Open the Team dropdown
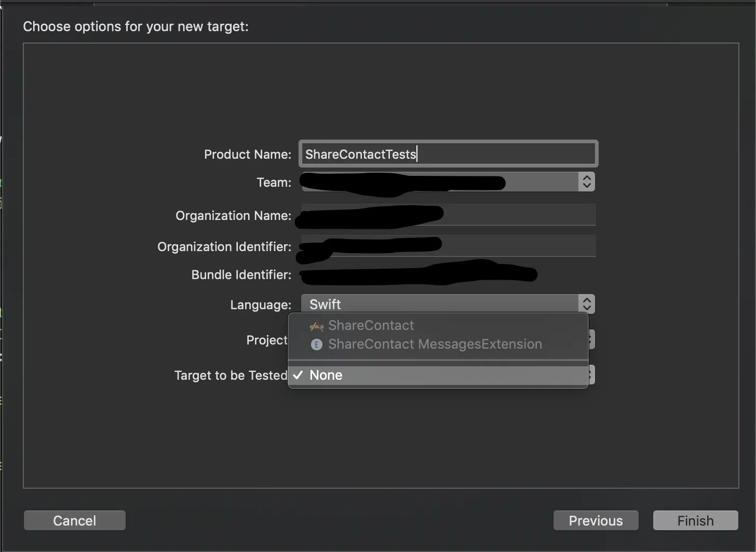Screen dimensions: 756x552 (x=448, y=182)
